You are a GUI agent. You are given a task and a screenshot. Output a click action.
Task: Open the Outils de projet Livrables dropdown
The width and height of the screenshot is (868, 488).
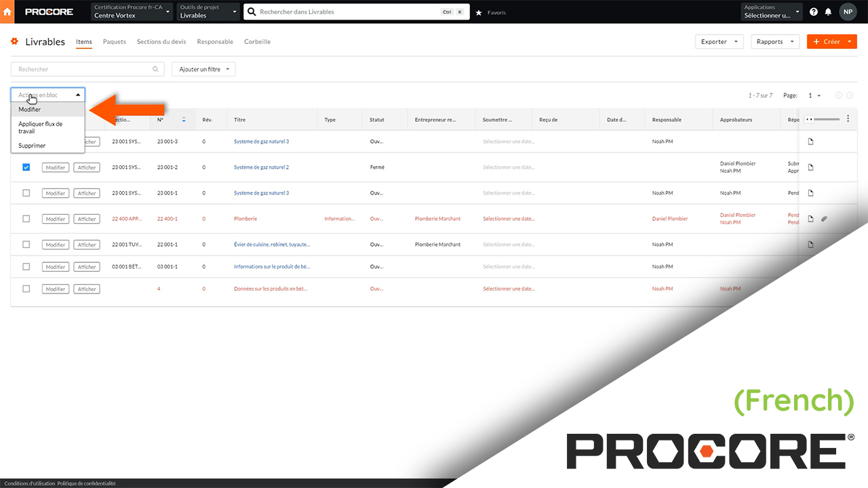coord(208,12)
